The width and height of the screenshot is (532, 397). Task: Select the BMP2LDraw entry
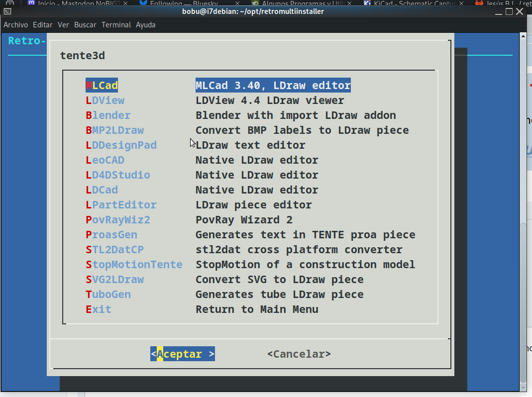[114, 130]
